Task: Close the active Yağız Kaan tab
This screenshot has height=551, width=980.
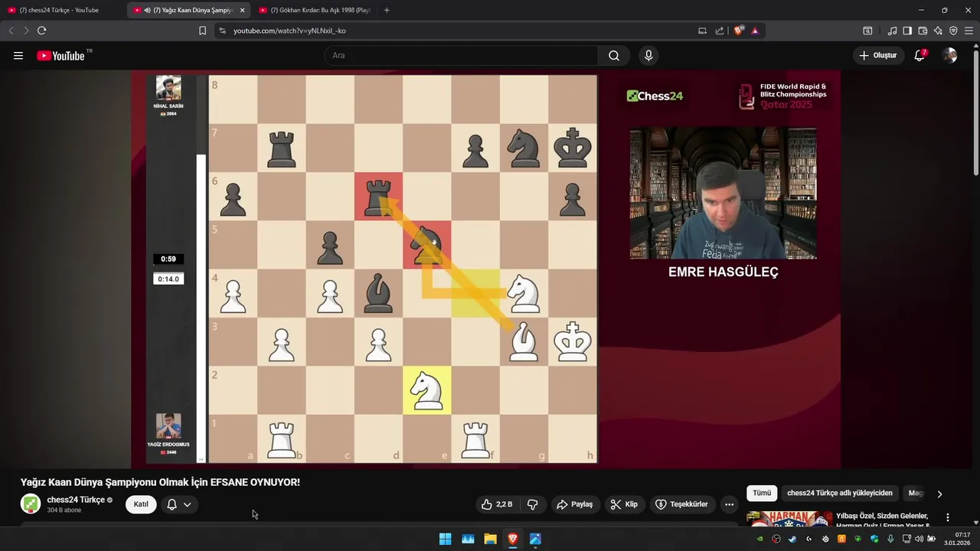Action: (x=242, y=10)
